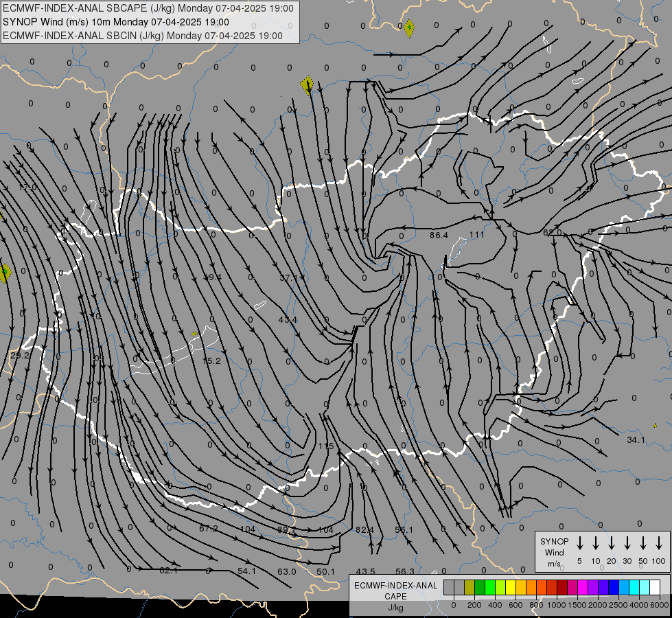Screen dimensions: 672x618
Task: Click the SBCAPE header line in the title box
Action: coord(148,8)
